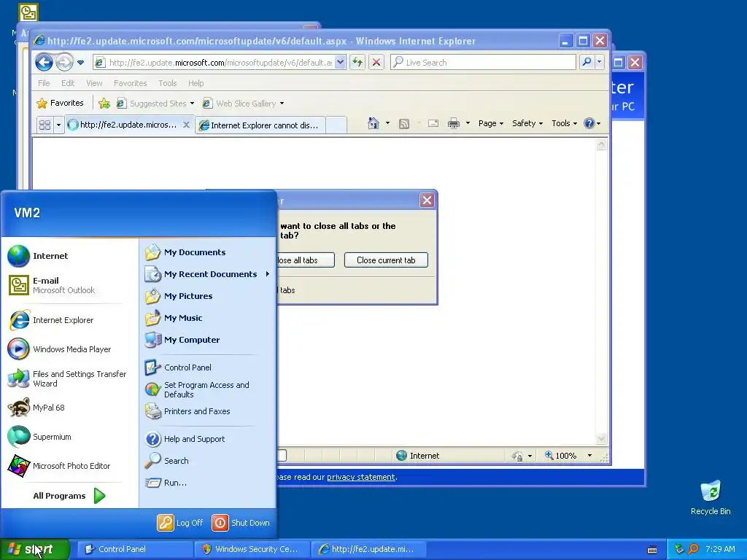Open the Tools command bar menu
Viewport: 747px width, 560px height.
click(564, 123)
